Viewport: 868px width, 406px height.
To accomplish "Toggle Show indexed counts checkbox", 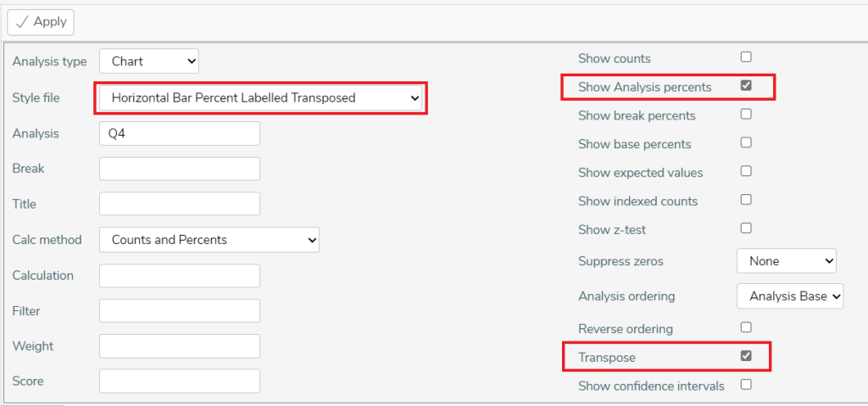I will (746, 199).
